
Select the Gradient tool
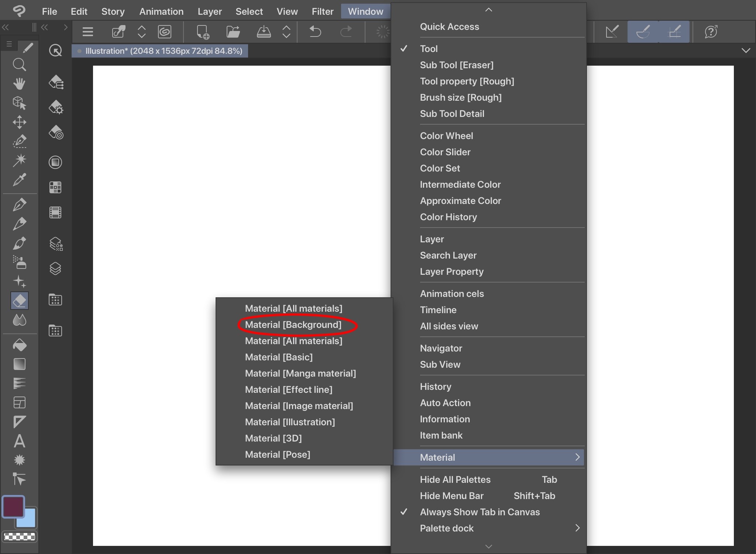click(x=19, y=364)
